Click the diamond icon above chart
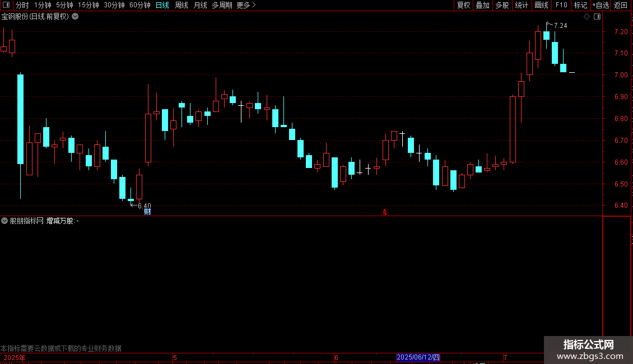 coord(587,17)
